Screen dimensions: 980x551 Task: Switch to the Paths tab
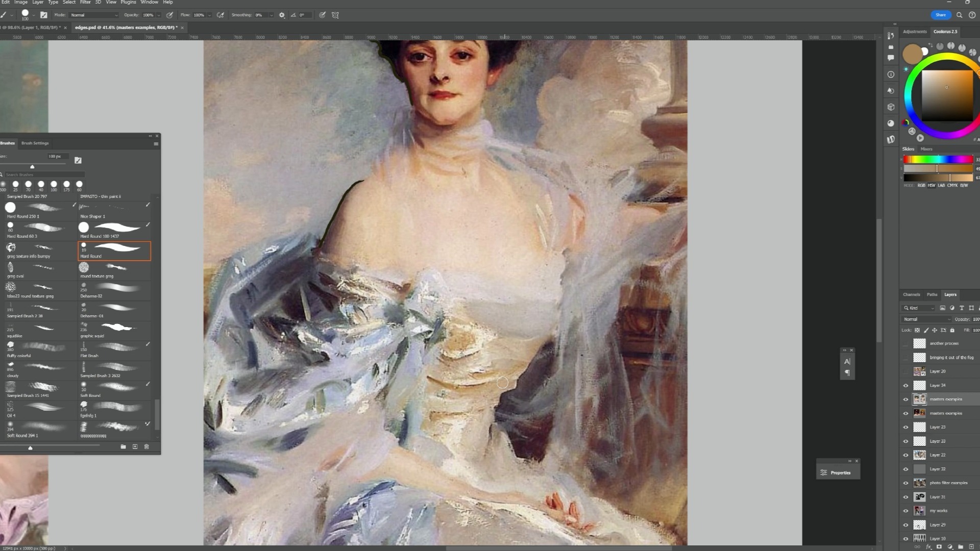[932, 295]
